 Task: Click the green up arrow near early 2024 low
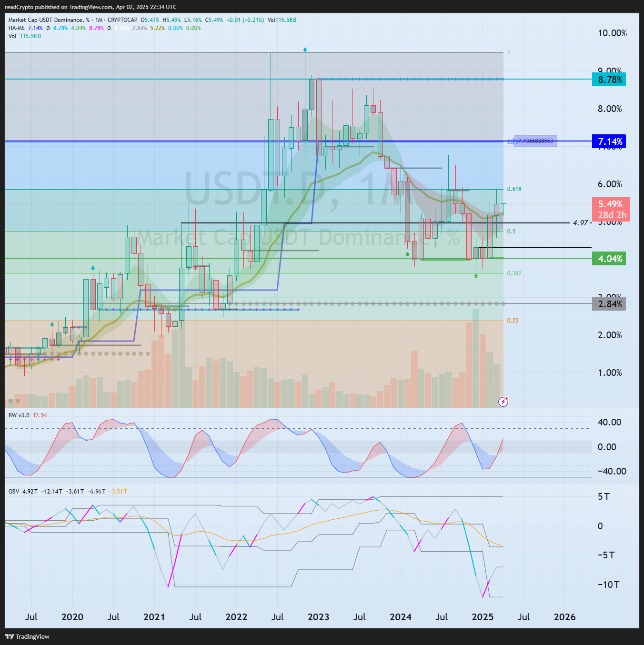[407, 254]
